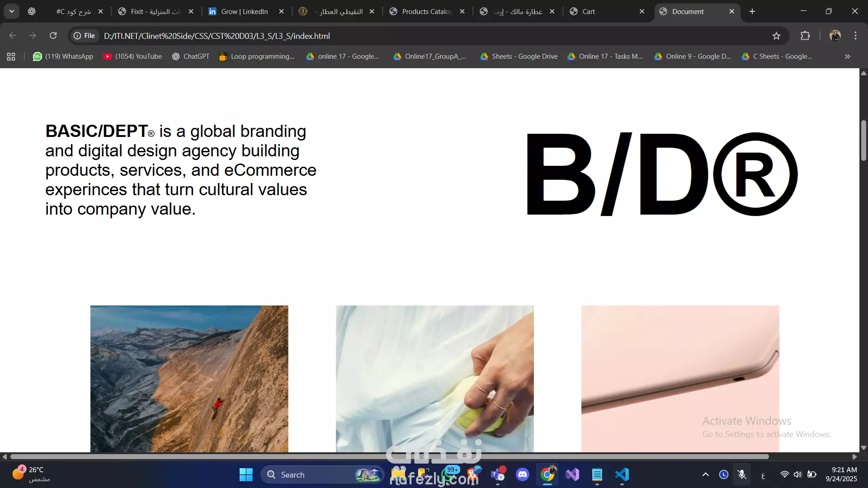Launch Visual Studio Code from taskbar
The width and height of the screenshot is (868, 488).
[622, 474]
